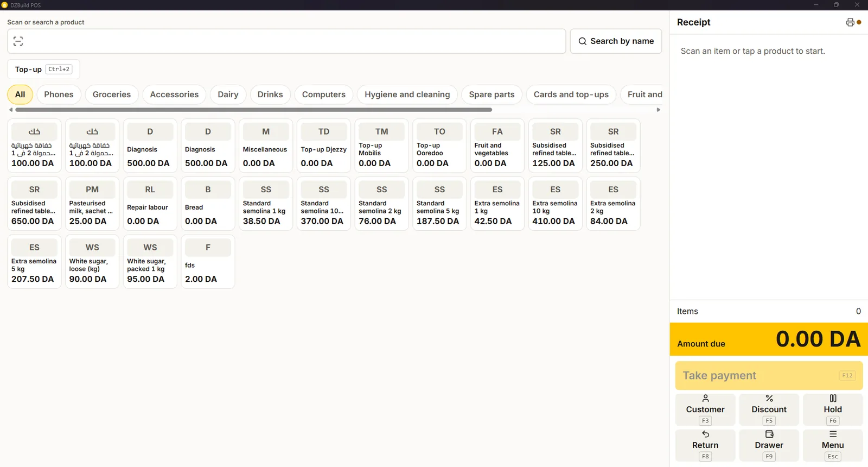Add Top-up Mobilis product
The image size is (868, 467).
(x=381, y=146)
